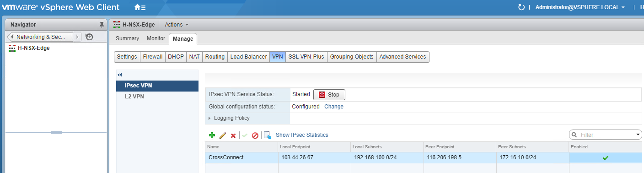Click peer subnet 172.16.10.0/24 cell

click(x=532, y=157)
